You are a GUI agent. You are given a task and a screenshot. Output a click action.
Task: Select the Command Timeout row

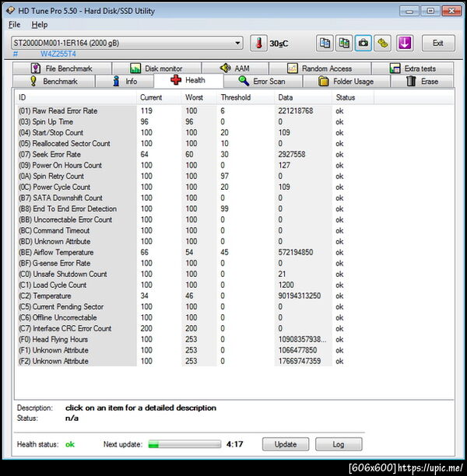pos(196,230)
